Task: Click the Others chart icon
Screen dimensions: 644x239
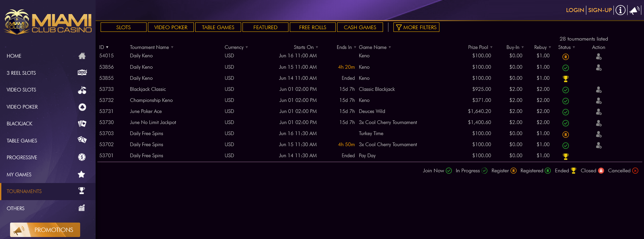Action: [82, 208]
